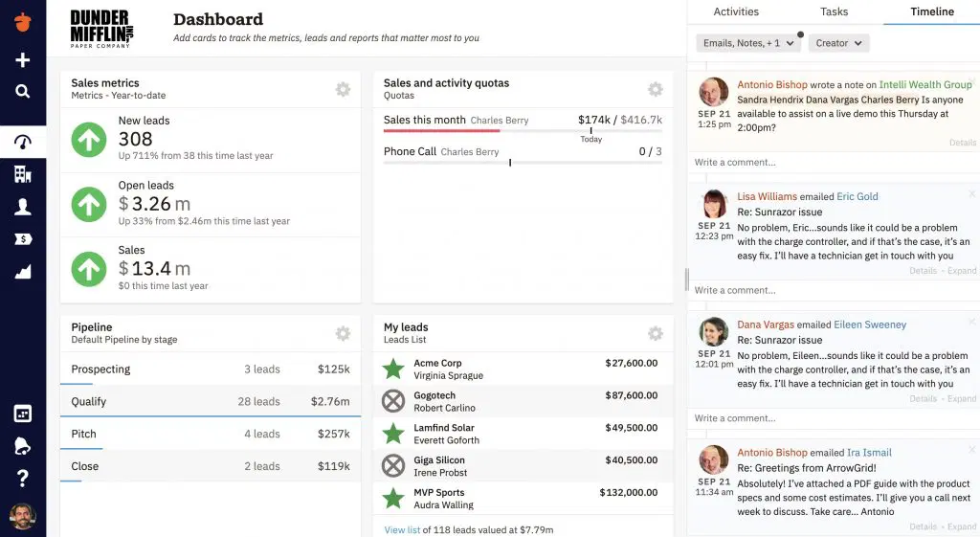Toggle the crossed-circle status for Gogotech lead
980x537 pixels.
pyautogui.click(x=393, y=401)
